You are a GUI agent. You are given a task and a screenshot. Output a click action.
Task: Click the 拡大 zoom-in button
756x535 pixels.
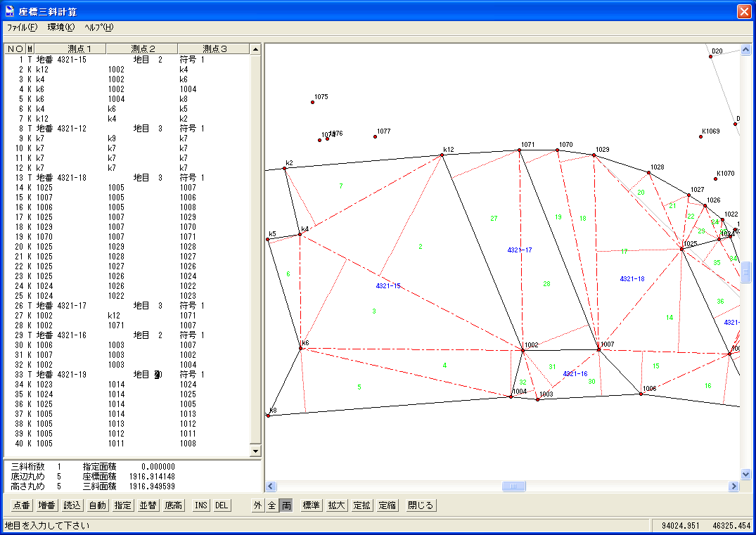click(x=336, y=505)
